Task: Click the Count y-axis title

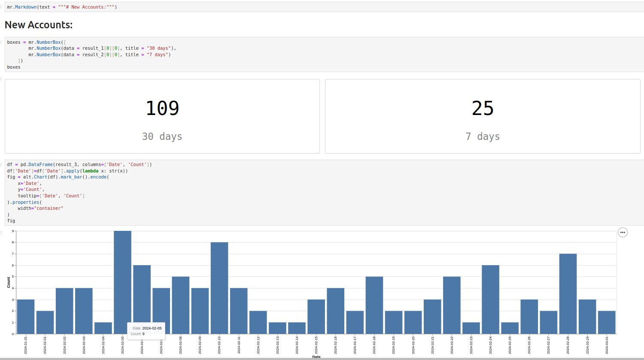Action: (9, 282)
